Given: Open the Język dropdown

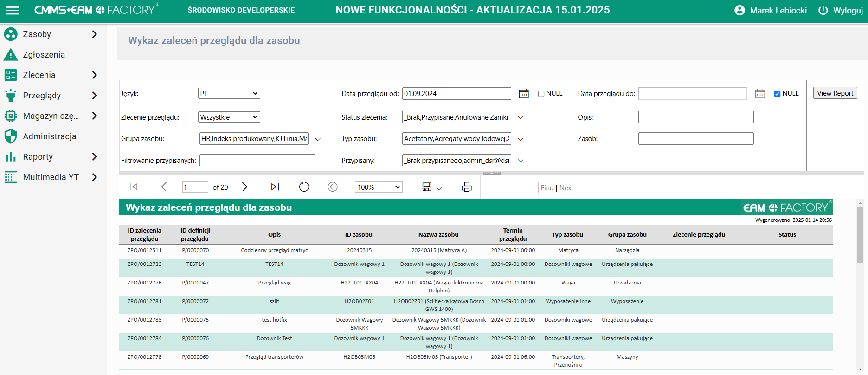Looking at the screenshot, I should point(229,93).
